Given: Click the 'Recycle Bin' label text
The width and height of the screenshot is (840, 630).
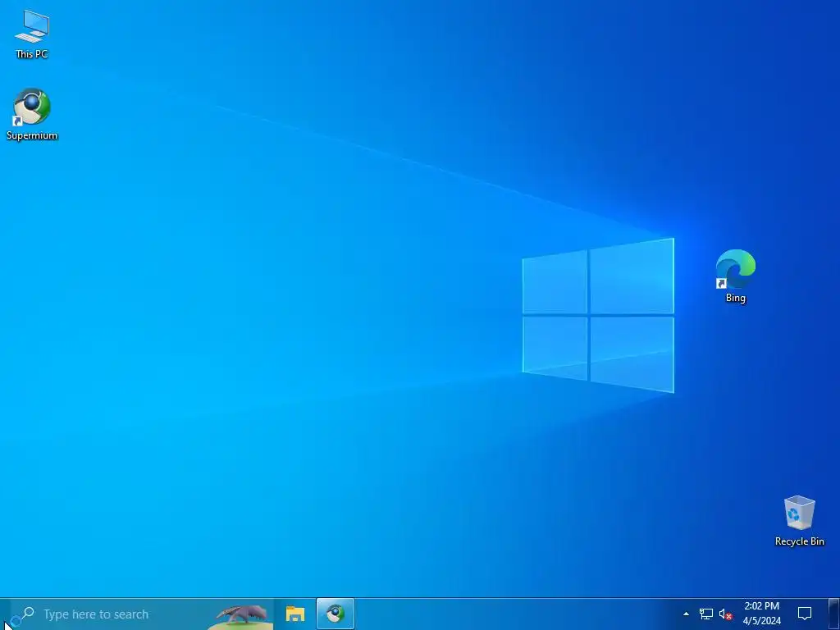Looking at the screenshot, I should coord(799,541).
